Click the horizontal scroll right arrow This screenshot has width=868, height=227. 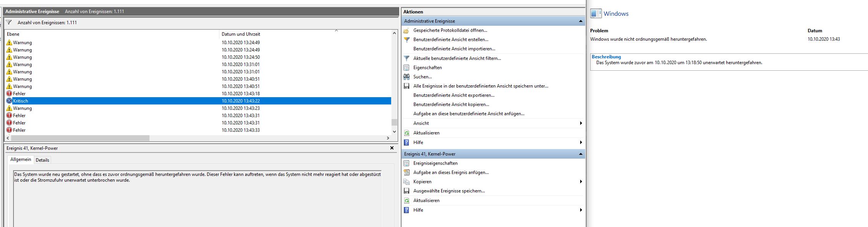point(388,138)
